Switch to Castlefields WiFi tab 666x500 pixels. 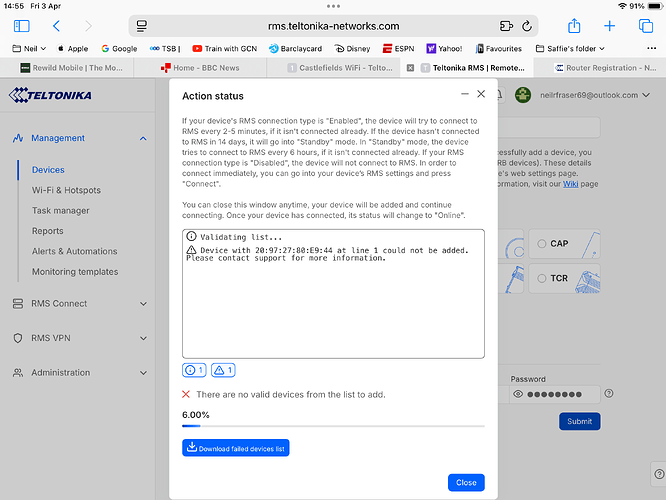click(340, 68)
